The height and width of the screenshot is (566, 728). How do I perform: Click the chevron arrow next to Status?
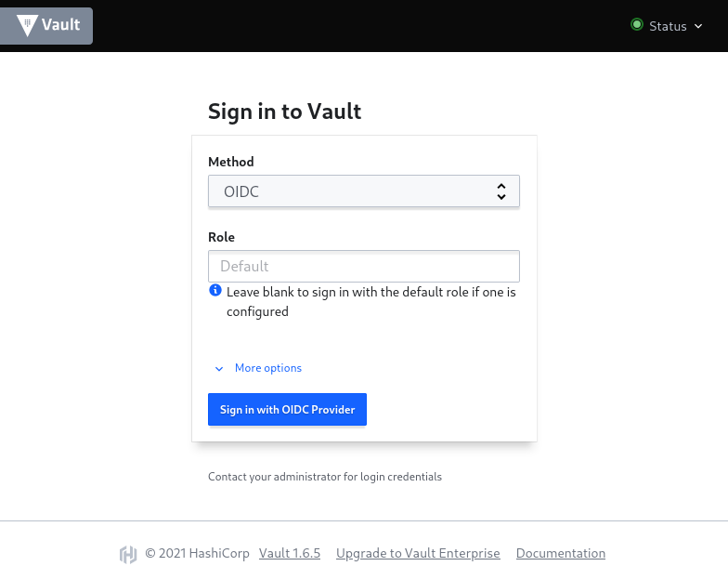(698, 26)
